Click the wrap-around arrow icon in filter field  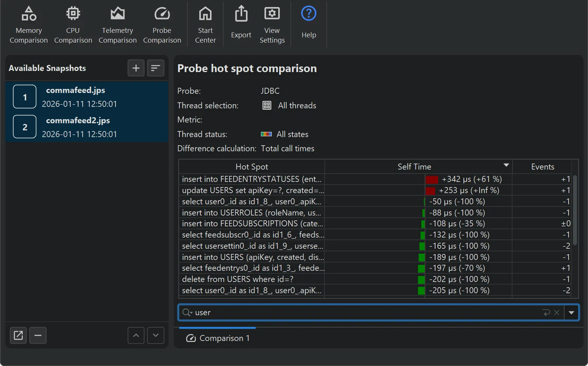click(547, 313)
